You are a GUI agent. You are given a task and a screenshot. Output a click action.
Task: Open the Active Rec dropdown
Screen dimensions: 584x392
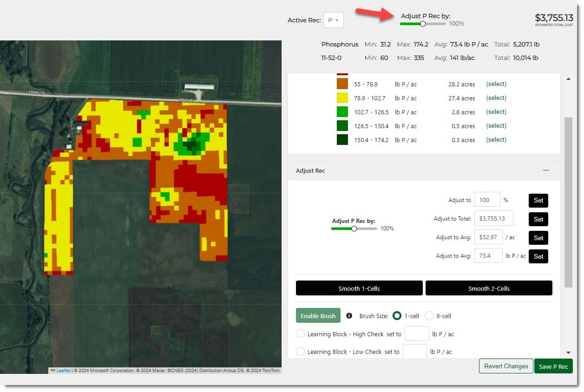pyautogui.click(x=333, y=20)
